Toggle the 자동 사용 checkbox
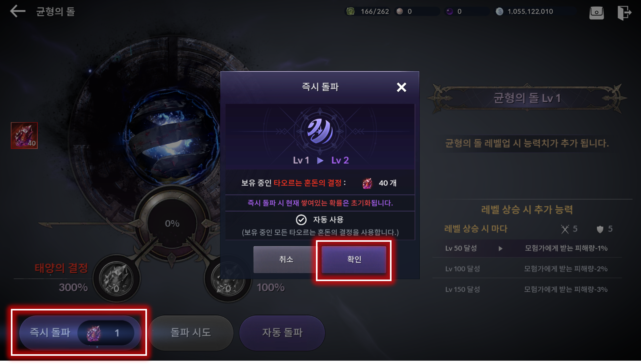The image size is (641, 364). click(x=301, y=220)
